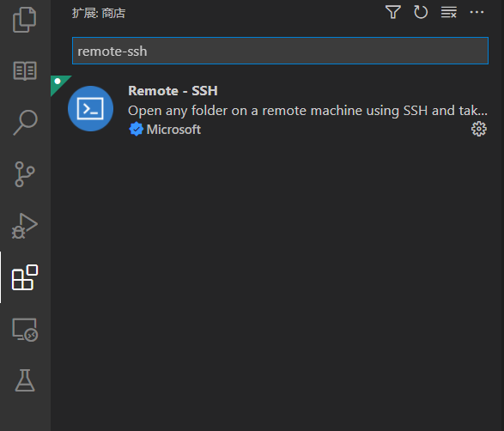This screenshot has height=431, width=504.
Task: Open the Testing flask view
Action: (25, 380)
